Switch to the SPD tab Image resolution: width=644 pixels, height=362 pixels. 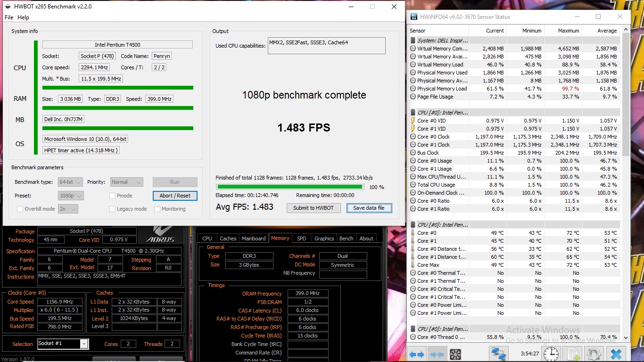coord(302,239)
